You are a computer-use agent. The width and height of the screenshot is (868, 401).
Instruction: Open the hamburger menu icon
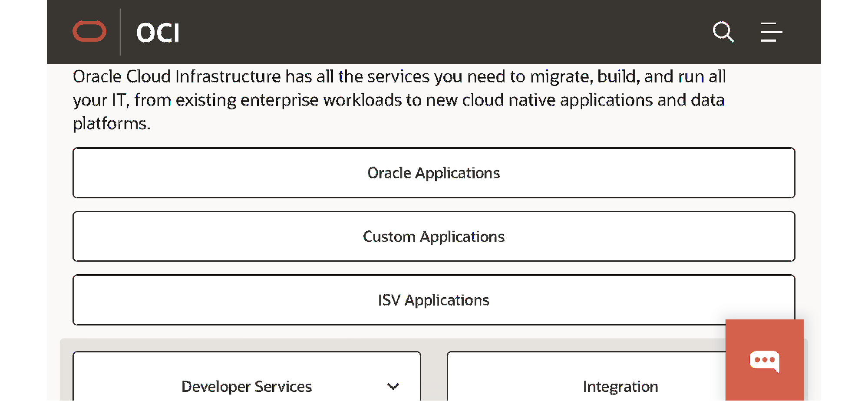pyautogui.click(x=772, y=32)
